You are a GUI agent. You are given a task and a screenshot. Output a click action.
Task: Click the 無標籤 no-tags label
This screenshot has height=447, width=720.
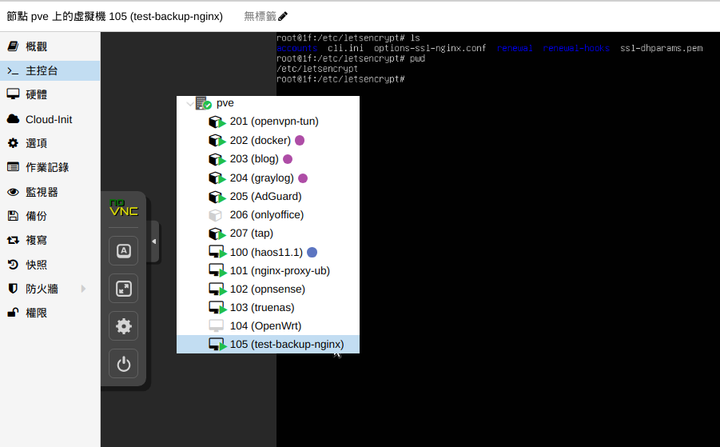[260, 17]
